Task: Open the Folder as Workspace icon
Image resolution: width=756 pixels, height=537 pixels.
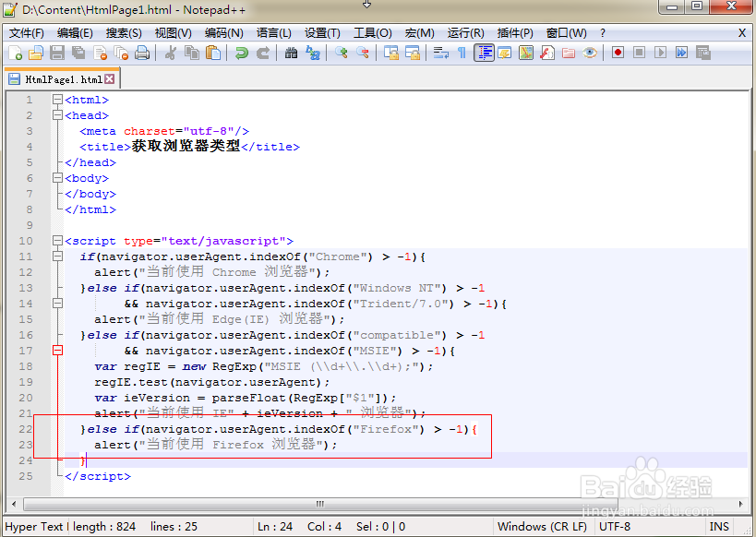Action: 569,53
